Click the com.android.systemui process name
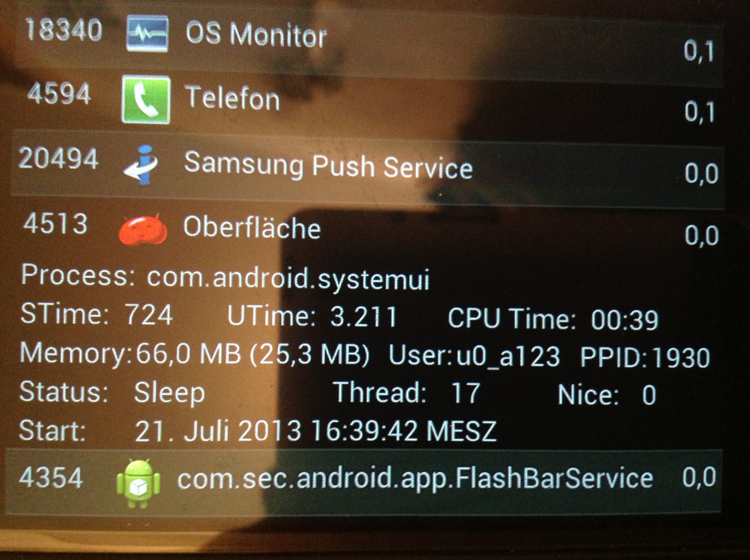The image size is (750, 560). (x=288, y=279)
